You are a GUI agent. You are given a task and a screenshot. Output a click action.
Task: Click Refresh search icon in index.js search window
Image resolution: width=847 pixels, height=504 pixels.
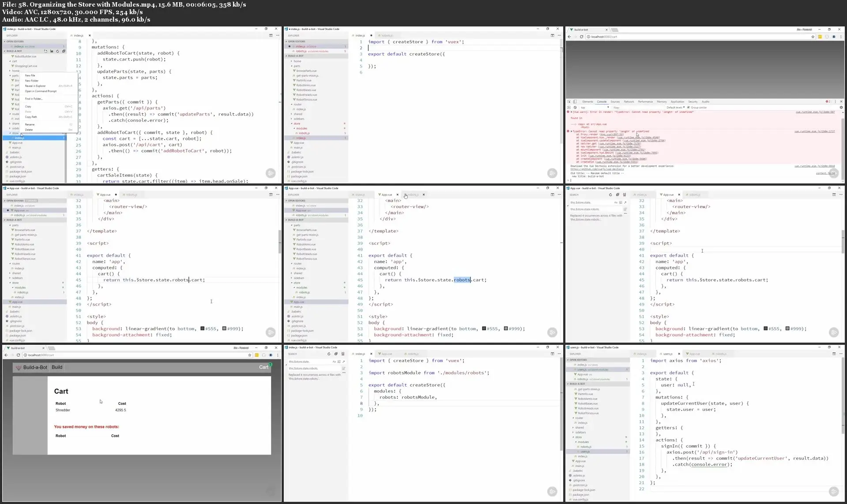tap(329, 354)
